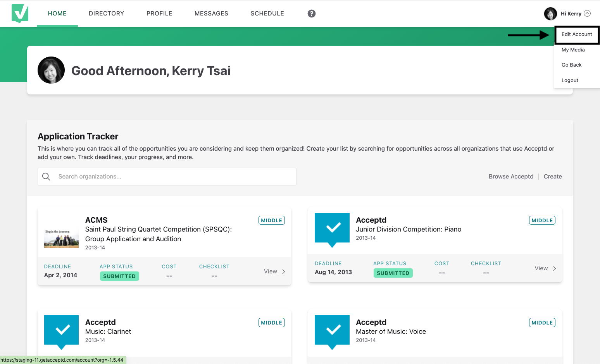Follow the Browse Acceptd link

511,177
